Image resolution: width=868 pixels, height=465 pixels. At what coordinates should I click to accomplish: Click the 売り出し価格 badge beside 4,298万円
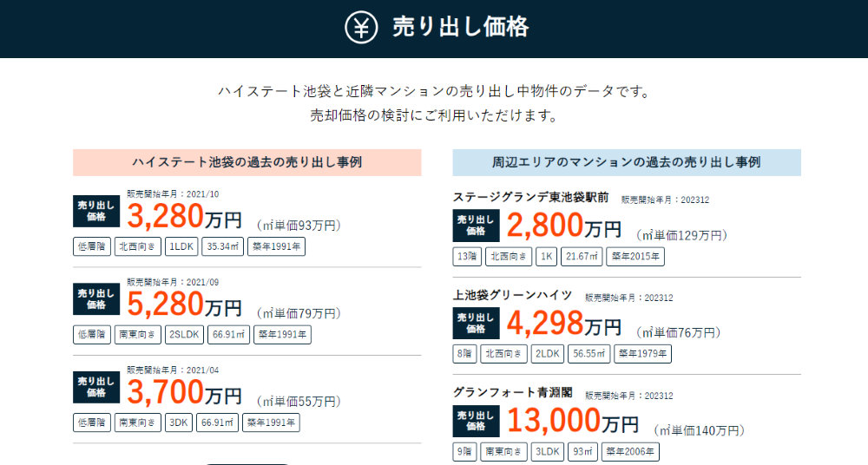[x=476, y=323]
